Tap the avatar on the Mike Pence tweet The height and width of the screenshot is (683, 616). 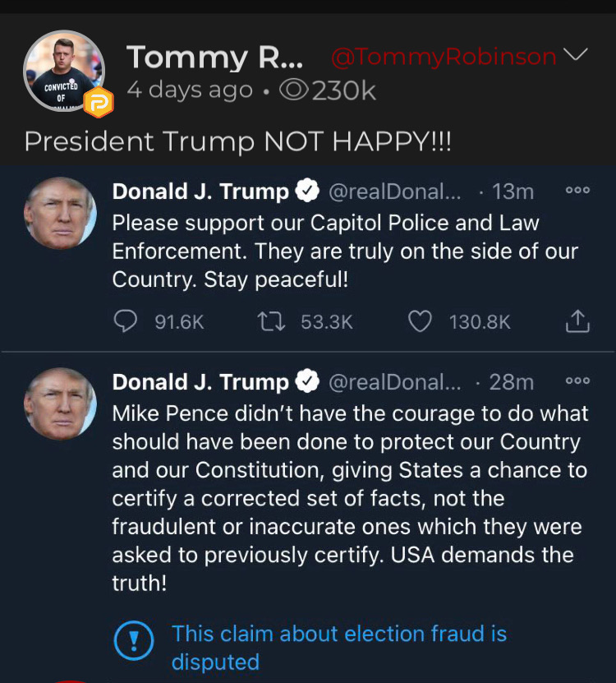coord(61,404)
